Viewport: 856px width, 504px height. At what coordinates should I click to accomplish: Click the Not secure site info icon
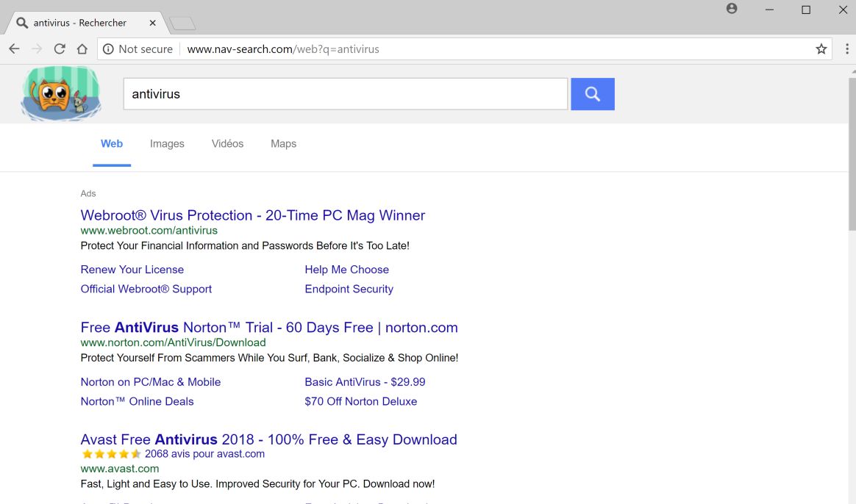coord(108,49)
